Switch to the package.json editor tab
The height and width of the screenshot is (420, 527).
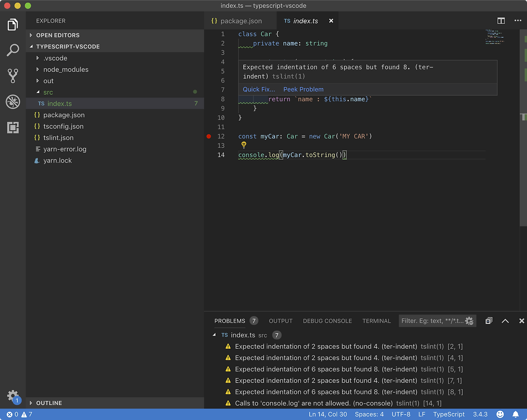tap(240, 21)
